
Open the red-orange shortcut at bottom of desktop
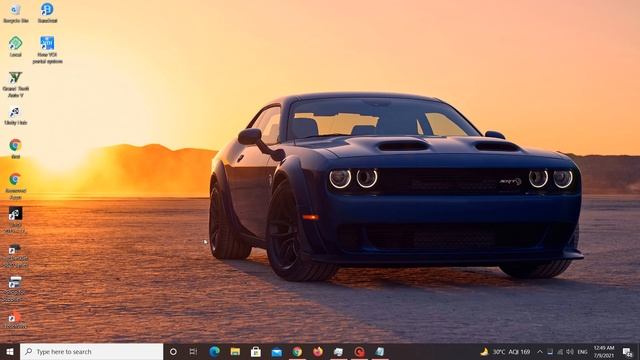coord(16,320)
